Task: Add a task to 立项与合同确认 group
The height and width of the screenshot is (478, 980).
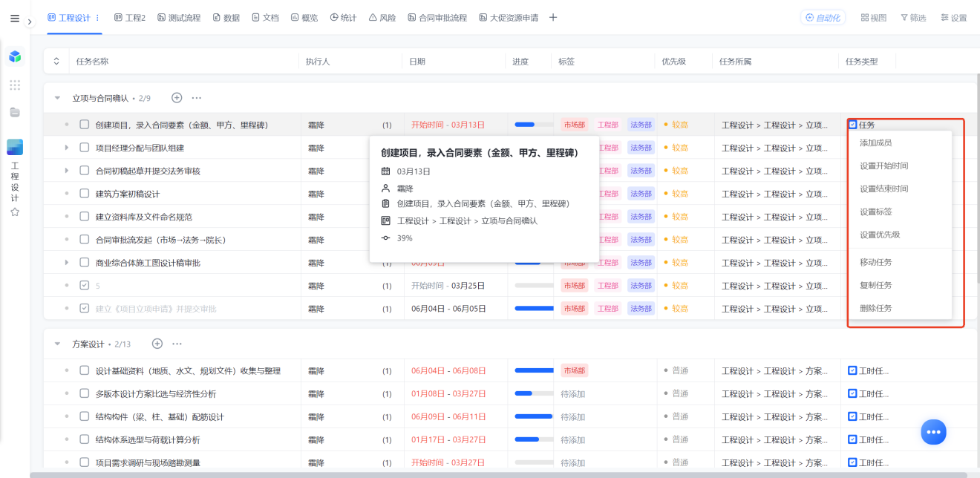Action: (x=177, y=97)
